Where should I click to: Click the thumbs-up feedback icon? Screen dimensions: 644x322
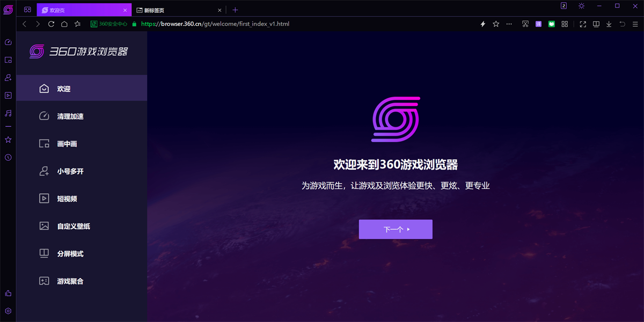(x=8, y=293)
